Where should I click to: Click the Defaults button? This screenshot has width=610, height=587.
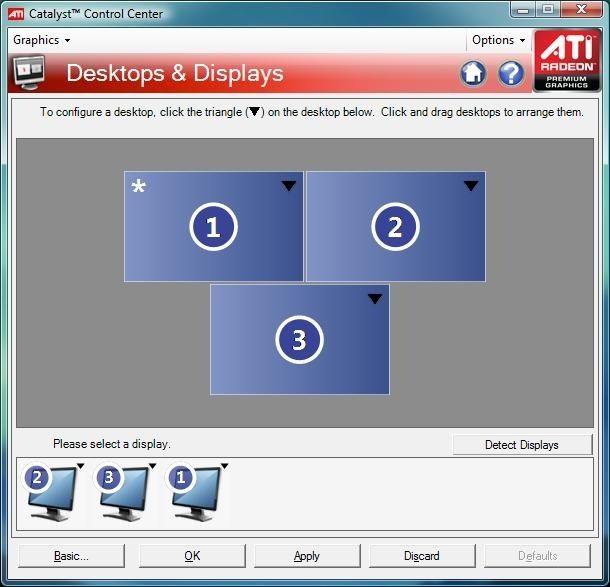point(537,556)
